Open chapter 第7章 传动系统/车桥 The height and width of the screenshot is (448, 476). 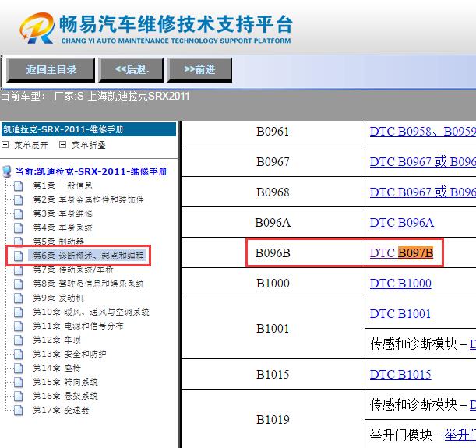(x=73, y=270)
